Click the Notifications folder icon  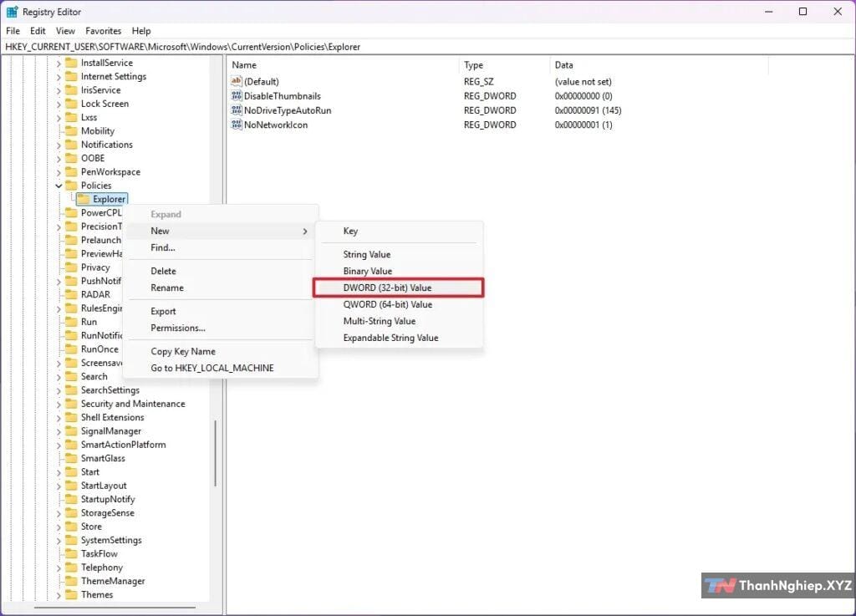(x=71, y=145)
